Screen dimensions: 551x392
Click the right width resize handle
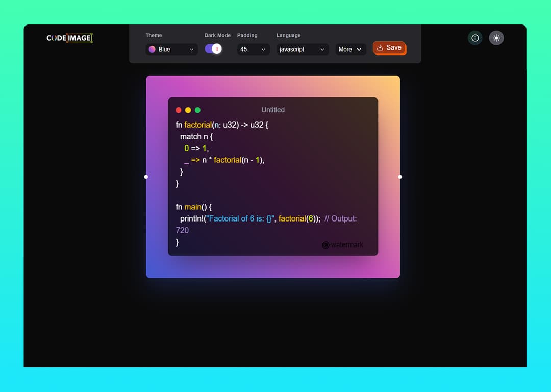click(x=400, y=177)
